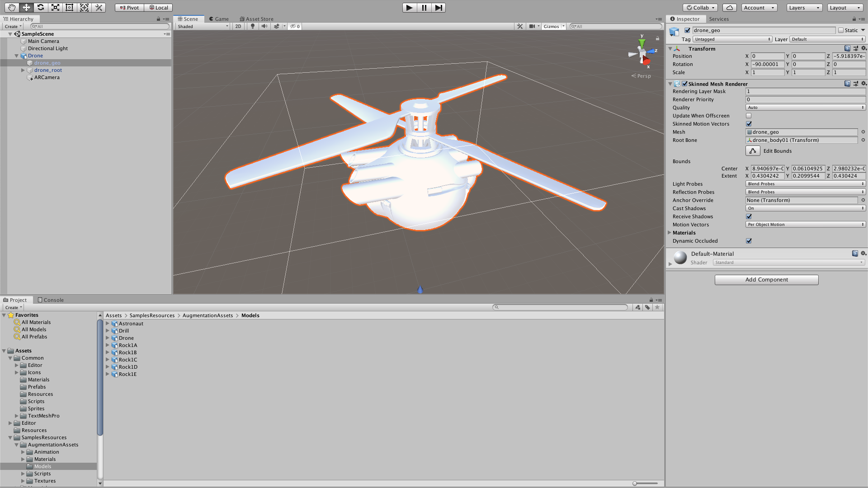The width and height of the screenshot is (868, 488).
Task: Click the Play button to run the scene
Action: (409, 7)
